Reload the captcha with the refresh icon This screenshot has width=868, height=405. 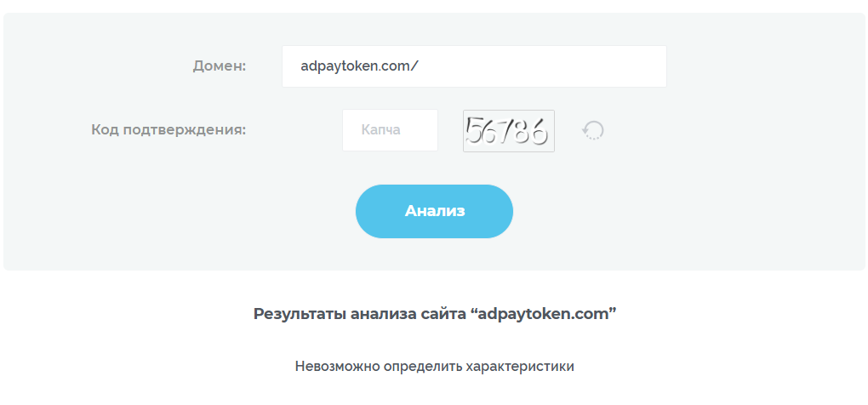(x=593, y=130)
